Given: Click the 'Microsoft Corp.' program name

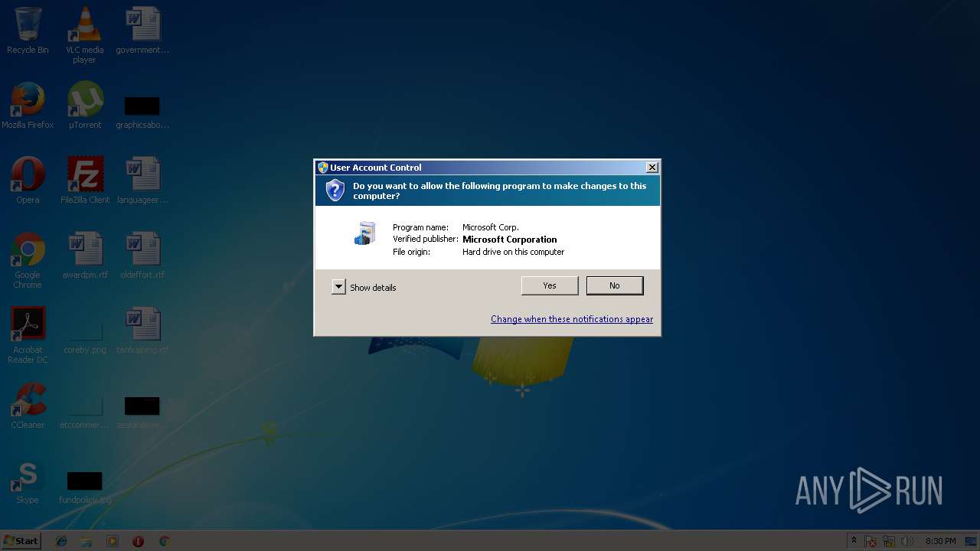Looking at the screenshot, I should point(491,227).
